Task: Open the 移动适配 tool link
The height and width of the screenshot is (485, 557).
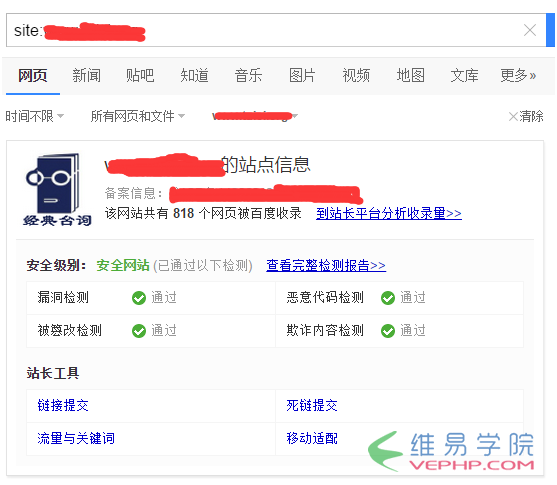Action: (312, 438)
